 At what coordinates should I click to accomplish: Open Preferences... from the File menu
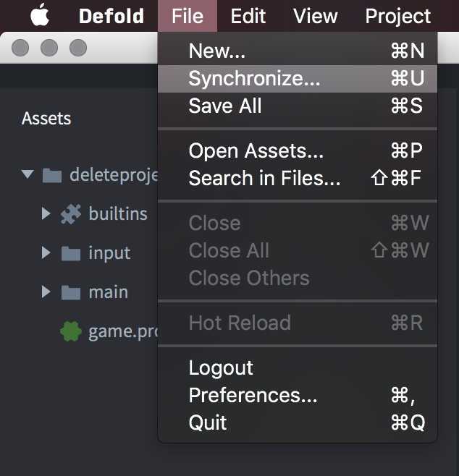(x=298, y=395)
